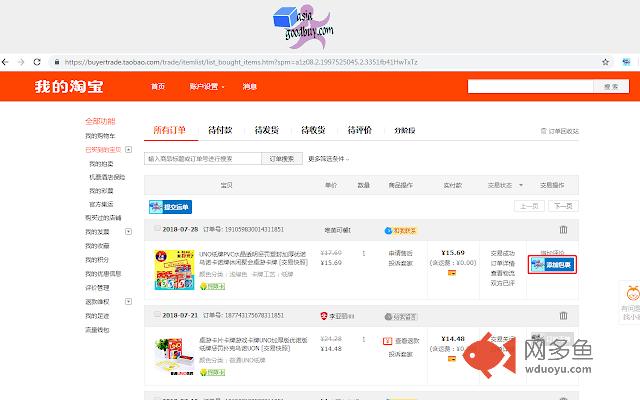The height and width of the screenshot is (400, 640).
Task: Open 流量钱包 in the sidebar
Action: pyautogui.click(x=97, y=330)
